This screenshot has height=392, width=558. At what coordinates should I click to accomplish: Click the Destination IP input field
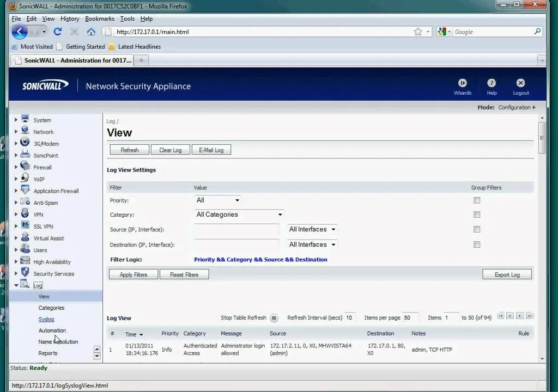point(236,245)
